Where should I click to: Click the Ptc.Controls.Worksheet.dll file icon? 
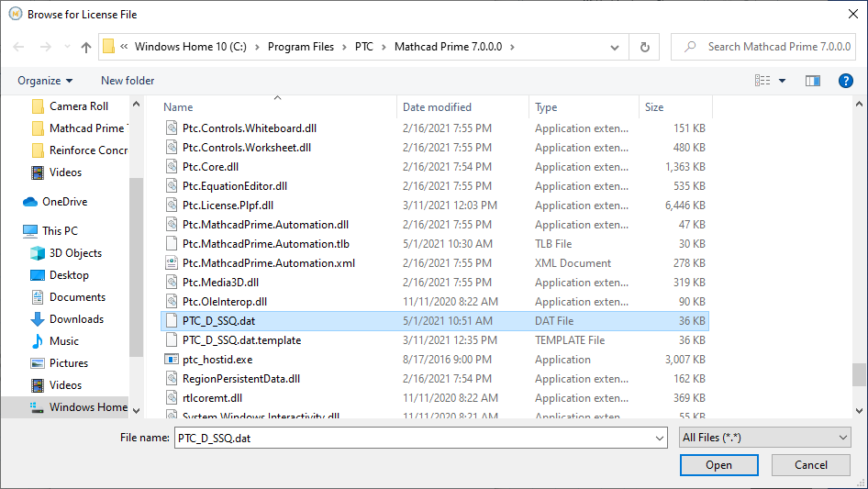point(172,148)
